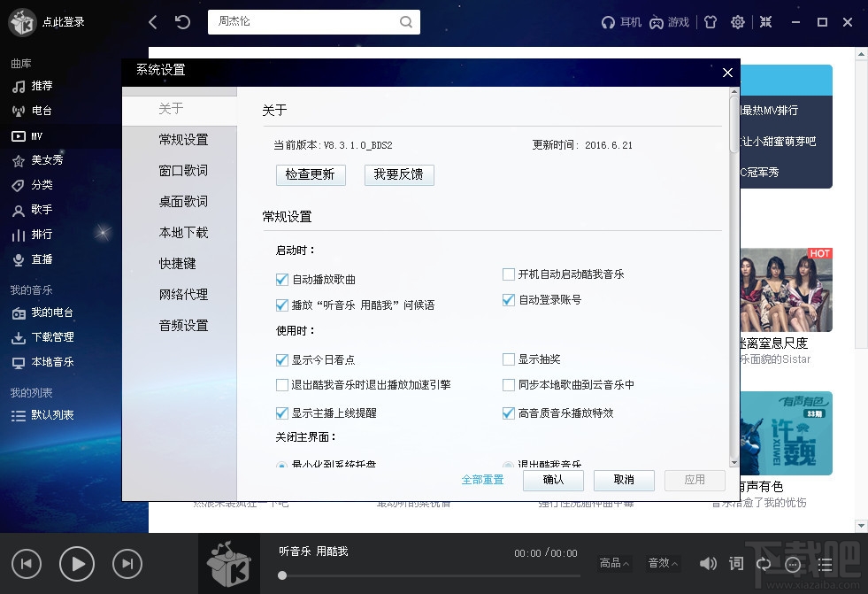This screenshot has width=868, height=594.
Task: Click the KuWo logo avatar to log in
Action: 22,22
